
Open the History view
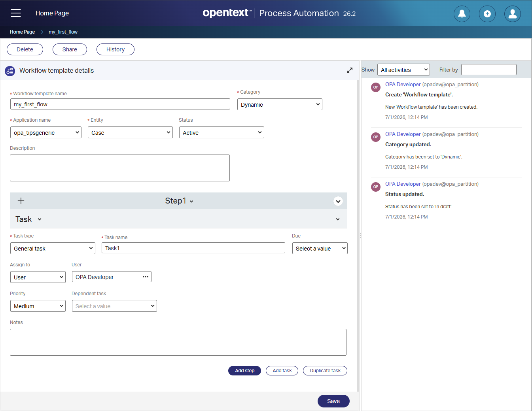115,49
